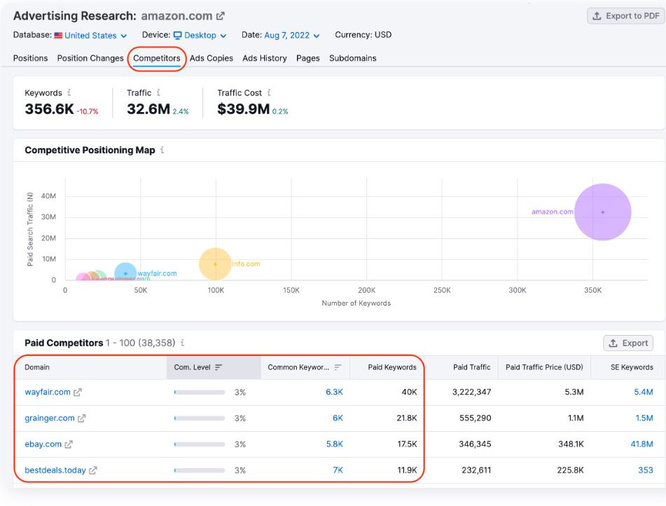The width and height of the screenshot is (666, 506).
Task: Open the United States database dropdown
Action: coord(90,35)
